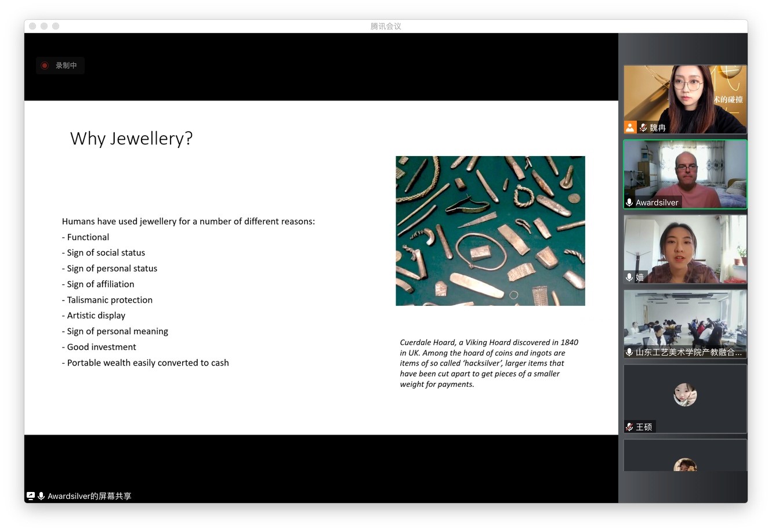The width and height of the screenshot is (772, 532).
Task: Click the 录制中 recording status label
Action: click(66, 66)
